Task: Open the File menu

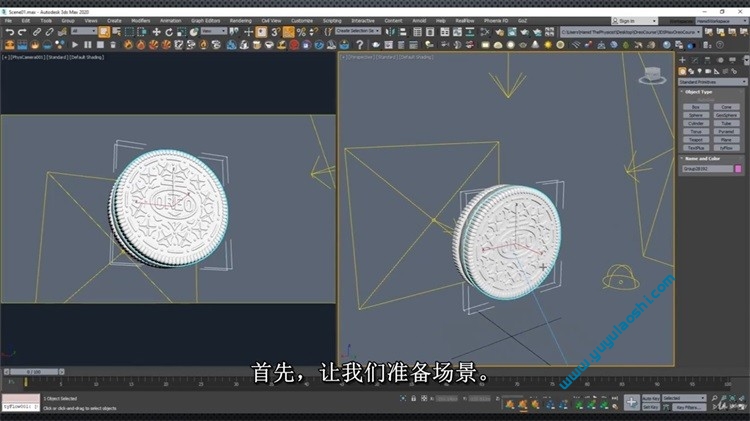Action: pyautogui.click(x=8, y=21)
